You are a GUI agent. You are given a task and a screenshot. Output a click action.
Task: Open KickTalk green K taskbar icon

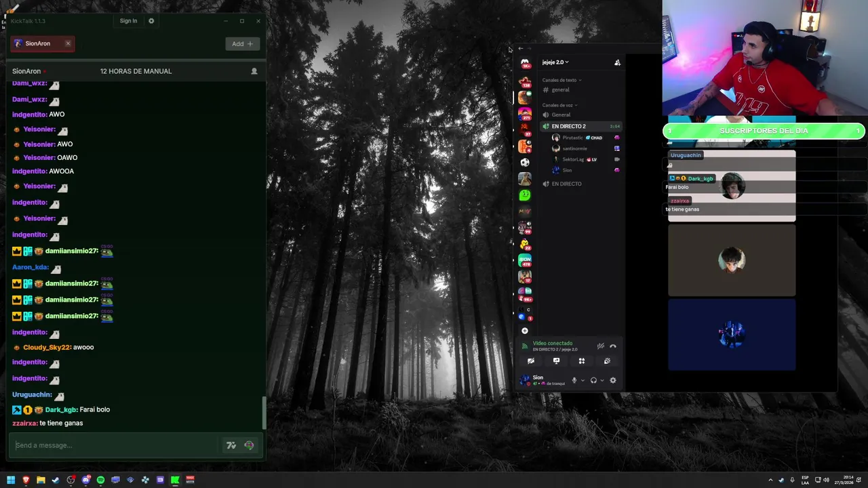coord(175,481)
